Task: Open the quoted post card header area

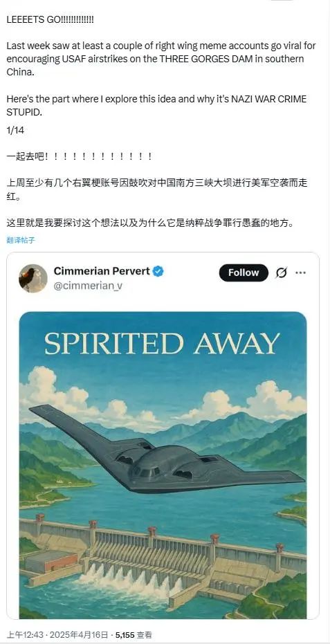Action: tap(163, 278)
